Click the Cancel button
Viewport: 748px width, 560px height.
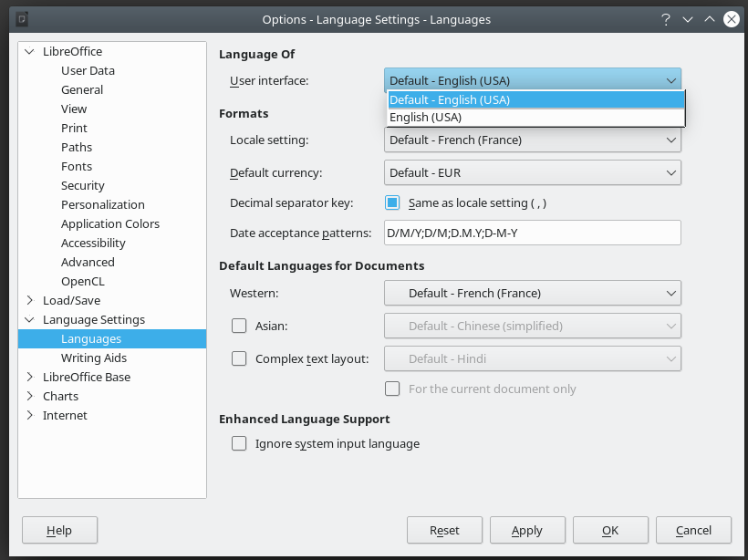pyautogui.click(x=693, y=530)
